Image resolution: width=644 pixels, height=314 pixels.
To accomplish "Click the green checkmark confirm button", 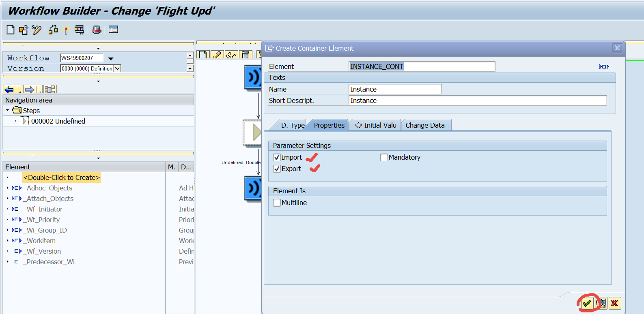I will click(587, 303).
